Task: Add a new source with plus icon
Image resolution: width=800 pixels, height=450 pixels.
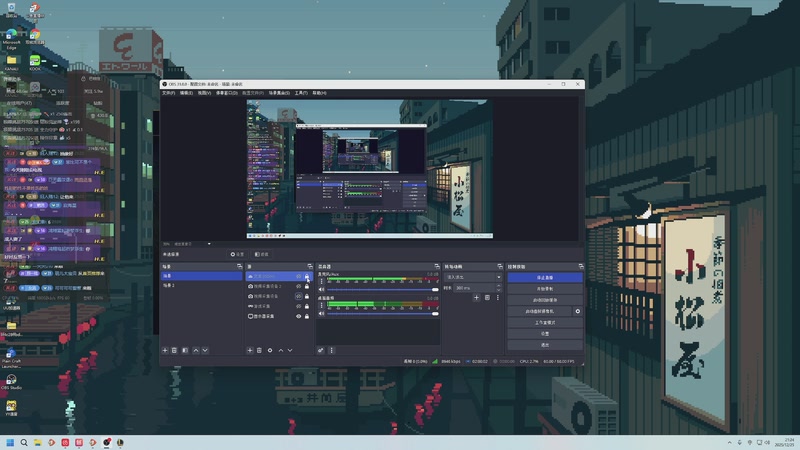Action: [x=250, y=351]
